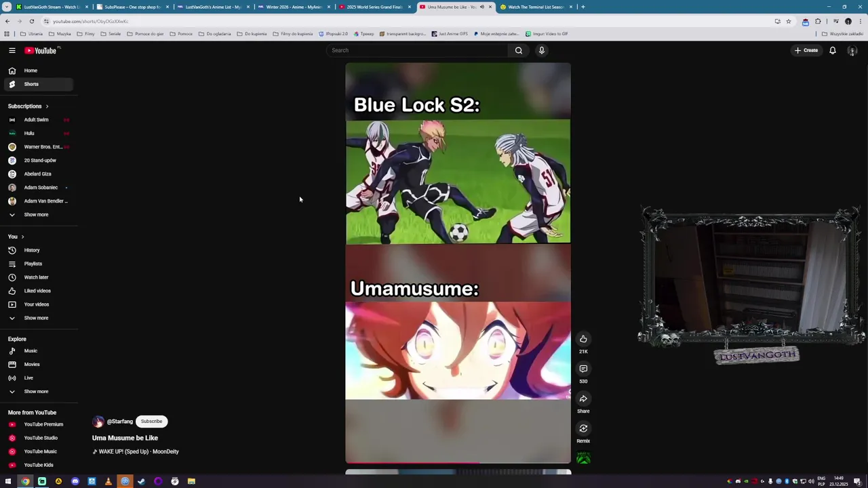Open YouTube notifications bell

point(833,50)
